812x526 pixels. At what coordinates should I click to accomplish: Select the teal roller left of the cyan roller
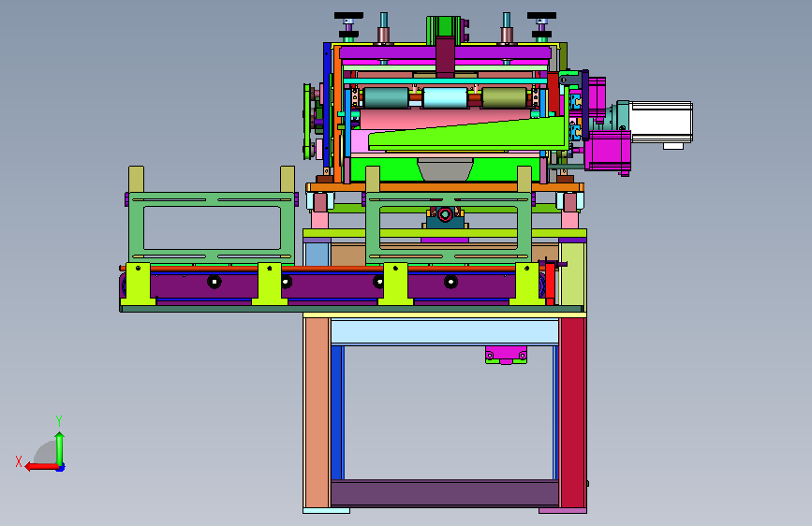click(386, 98)
